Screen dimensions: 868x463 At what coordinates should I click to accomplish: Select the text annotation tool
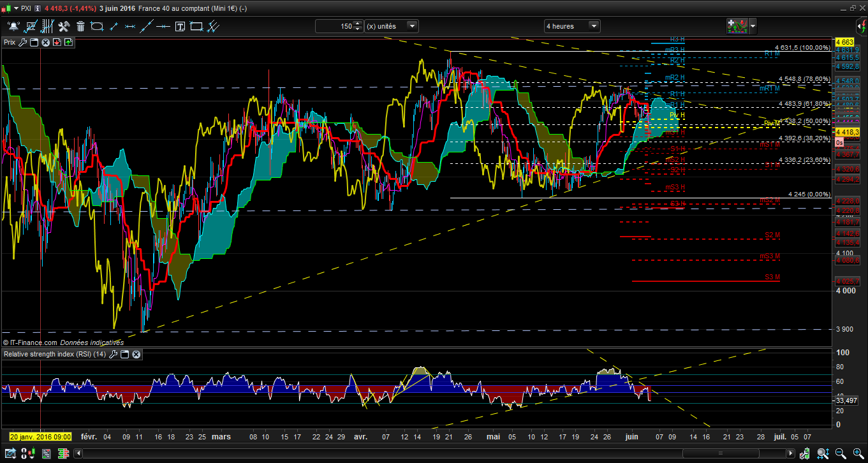point(180,26)
